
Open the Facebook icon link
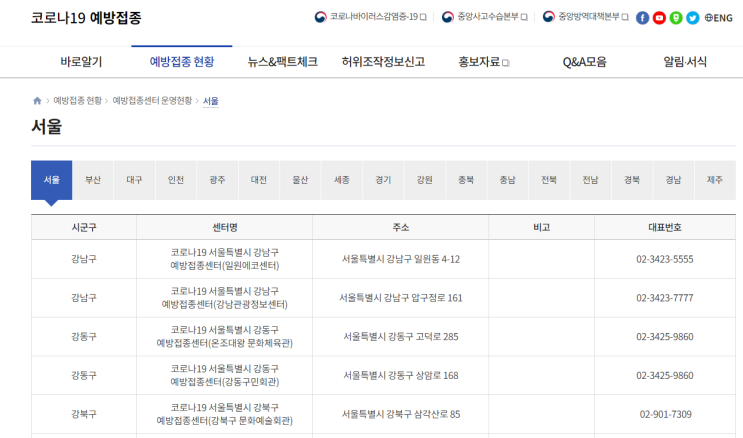pyautogui.click(x=642, y=18)
